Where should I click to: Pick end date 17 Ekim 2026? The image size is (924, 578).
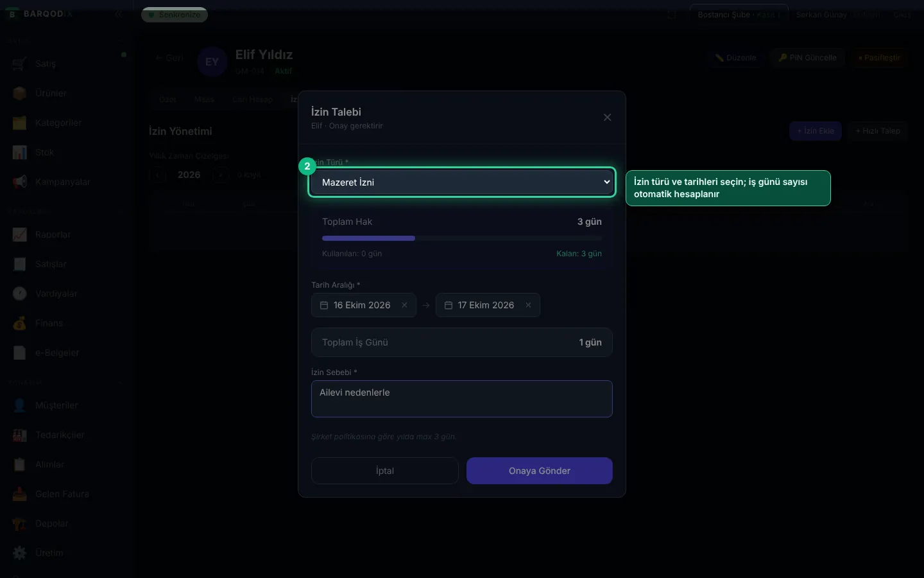pos(488,305)
